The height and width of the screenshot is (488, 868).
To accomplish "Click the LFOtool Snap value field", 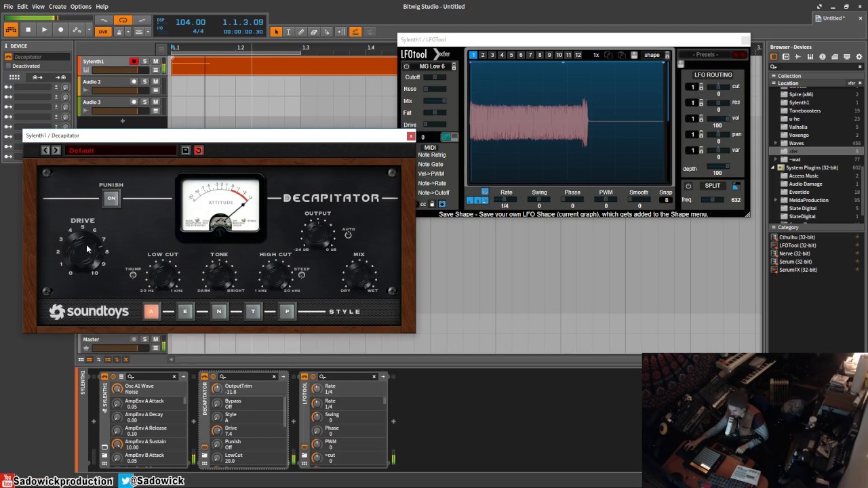I will (666, 200).
